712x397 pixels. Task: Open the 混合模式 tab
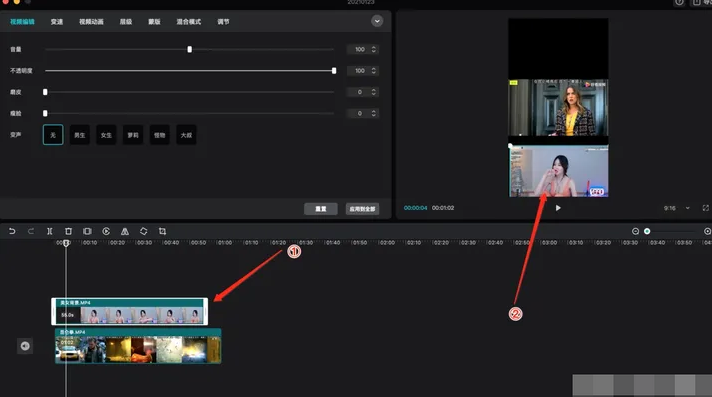click(188, 22)
